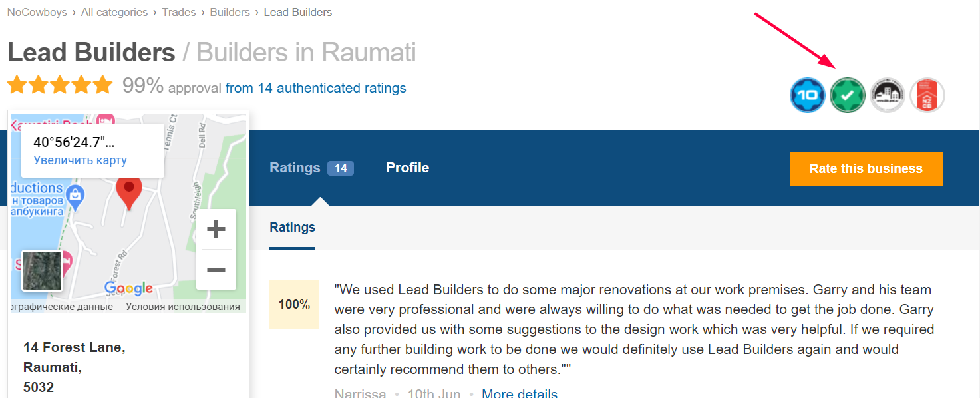The width and height of the screenshot is (980, 398).
Task: Open the Builders breadcrumb link
Action: (x=230, y=12)
